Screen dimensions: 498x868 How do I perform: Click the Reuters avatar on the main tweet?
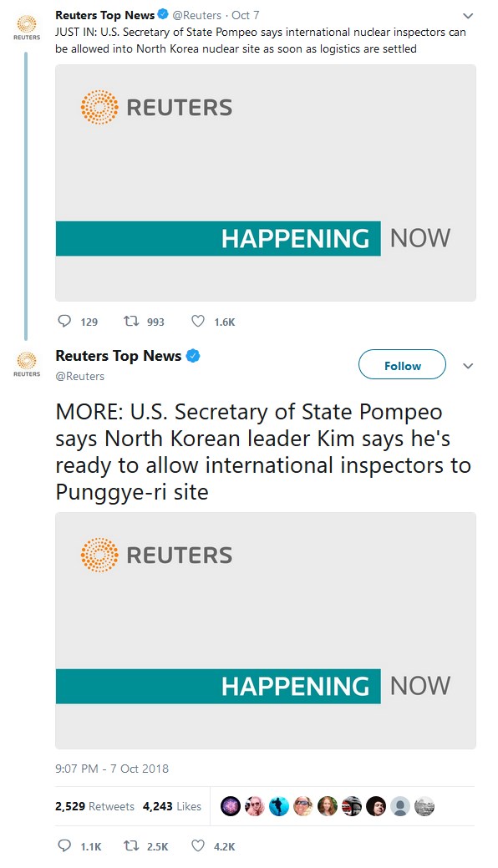[27, 363]
